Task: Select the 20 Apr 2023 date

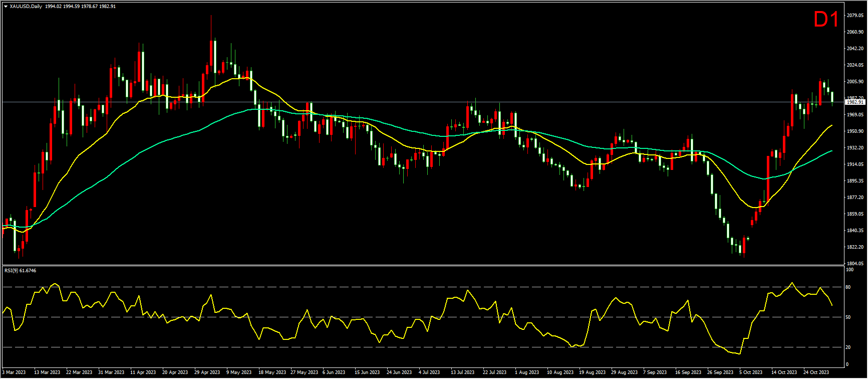Action: click(x=175, y=372)
